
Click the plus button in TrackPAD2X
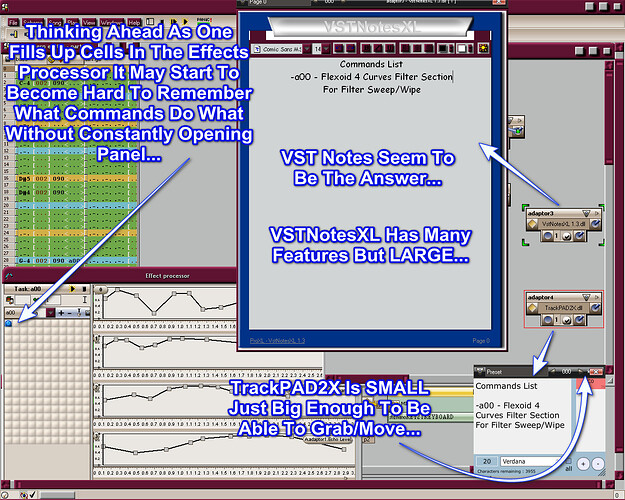tap(583, 464)
